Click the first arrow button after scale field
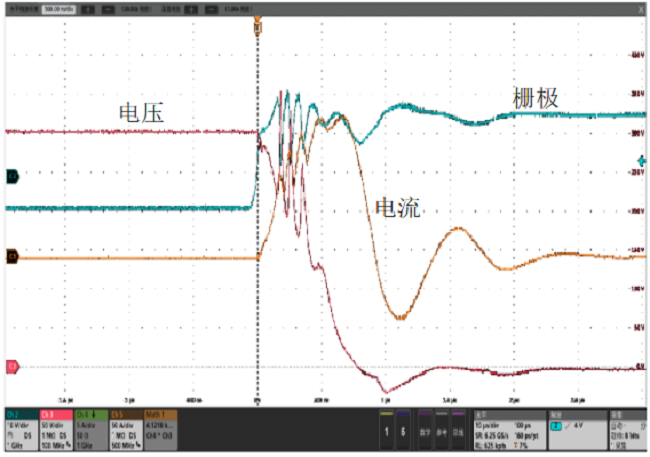Screen dimensions: 650x457 tap(86, 8)
